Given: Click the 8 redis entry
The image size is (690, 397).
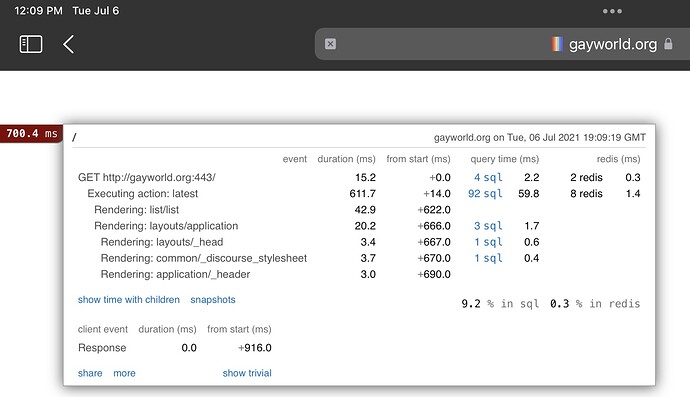Looking at the screenshot, I should click(586, 194).
